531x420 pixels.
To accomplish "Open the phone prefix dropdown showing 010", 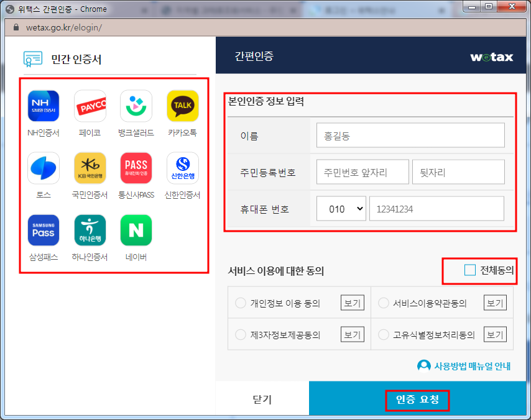I will [x=340, y=208].
